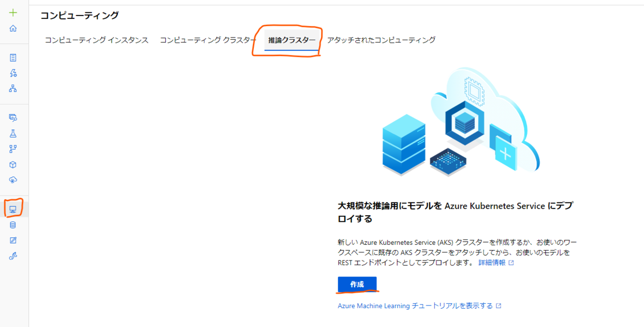Click external-link icon beside 詳細情報

(x=511, y=263)
